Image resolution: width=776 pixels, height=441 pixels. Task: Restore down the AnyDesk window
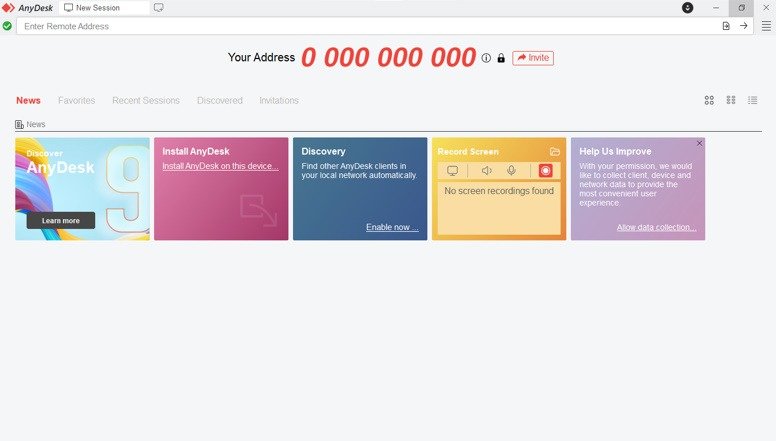pos(741,8)
